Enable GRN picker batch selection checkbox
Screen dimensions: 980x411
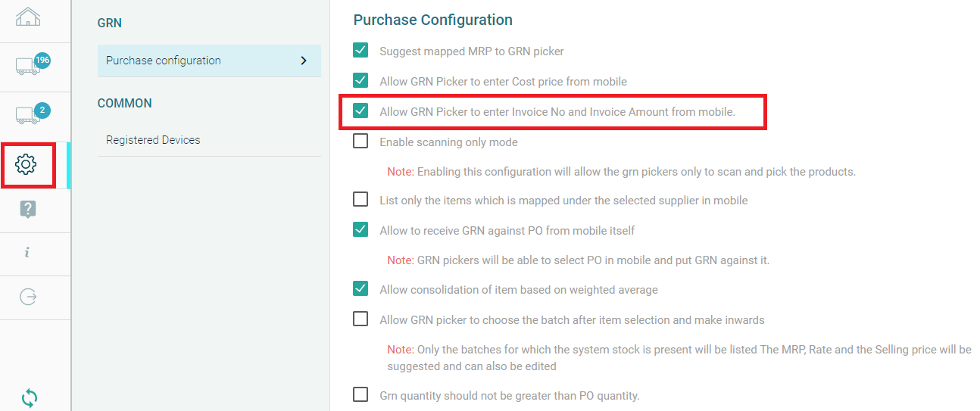click(x=360, y=319)
